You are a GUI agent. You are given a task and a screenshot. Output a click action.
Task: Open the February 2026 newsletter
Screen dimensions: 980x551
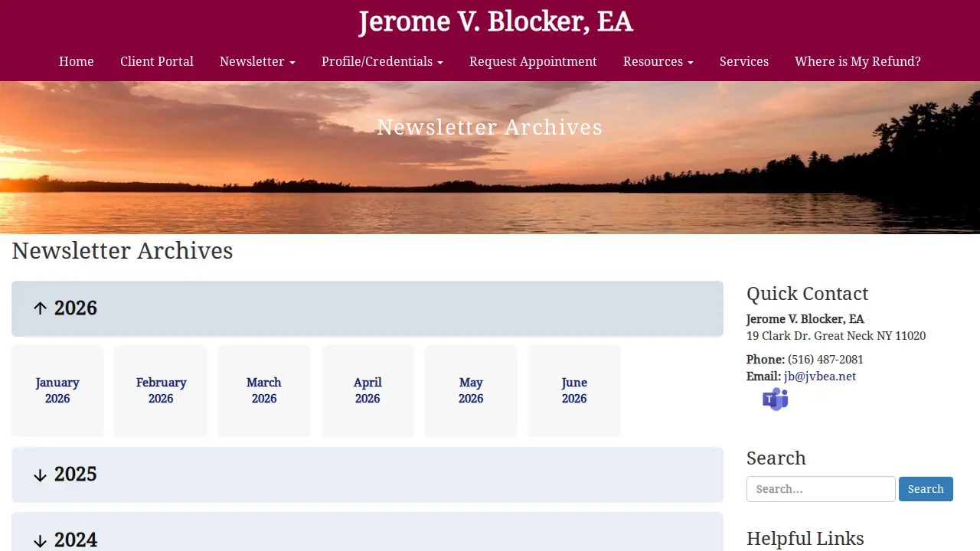(161, 390)
